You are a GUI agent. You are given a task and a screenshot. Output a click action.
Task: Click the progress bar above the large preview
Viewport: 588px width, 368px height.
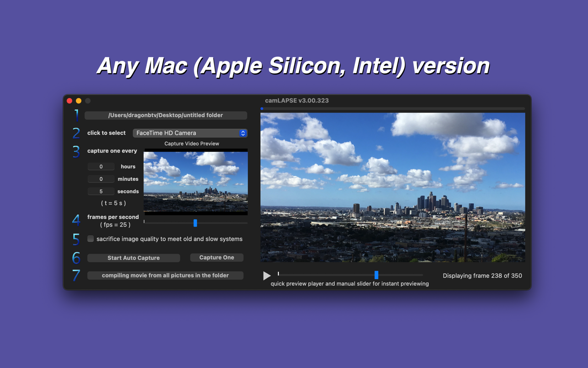click(393, 108)
